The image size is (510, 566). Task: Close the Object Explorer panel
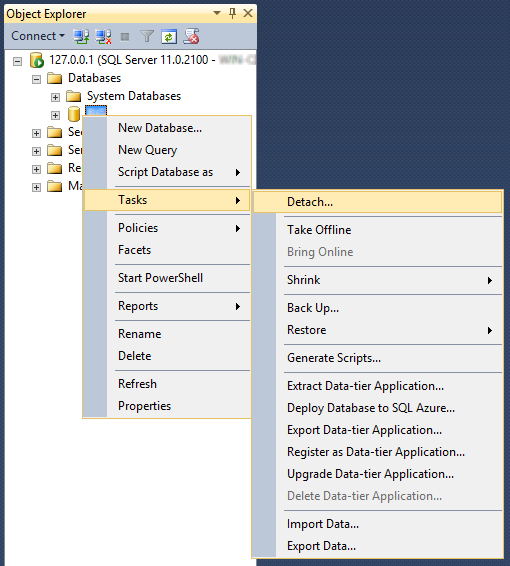pos(248,13)
